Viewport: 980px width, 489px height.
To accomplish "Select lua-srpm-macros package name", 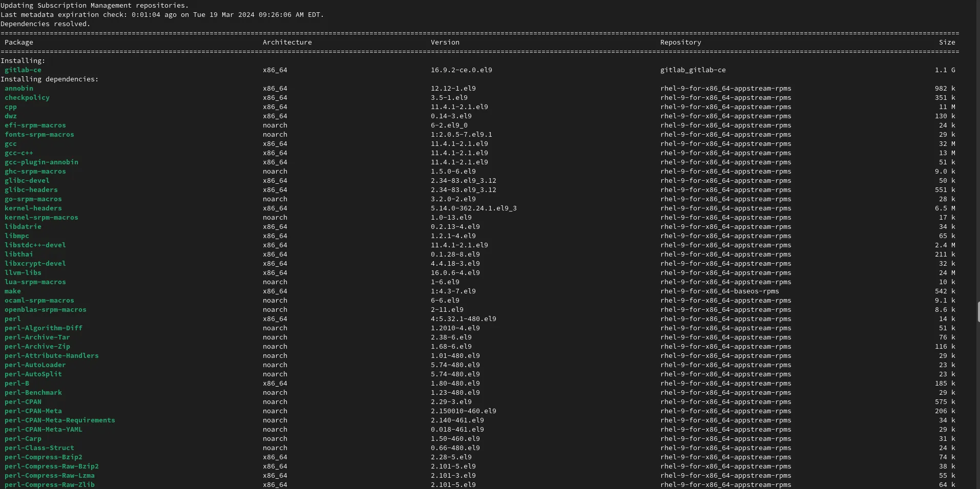I will (35, 282).
